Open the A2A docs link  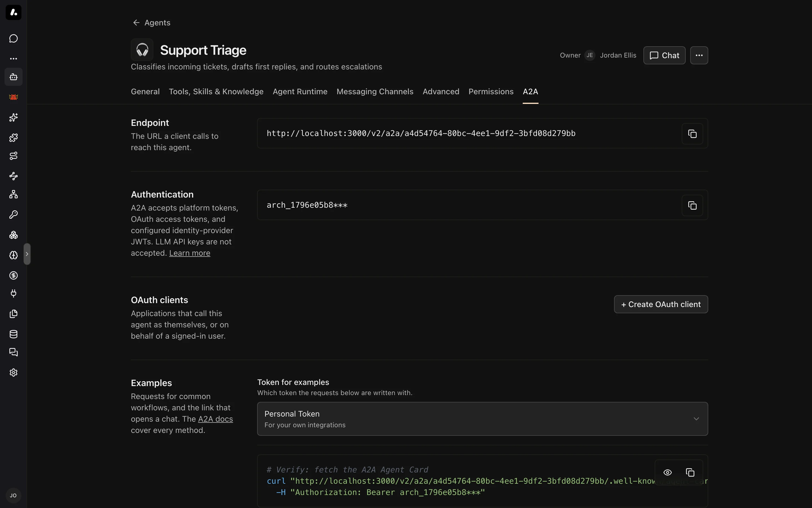(x=215, y=419)
